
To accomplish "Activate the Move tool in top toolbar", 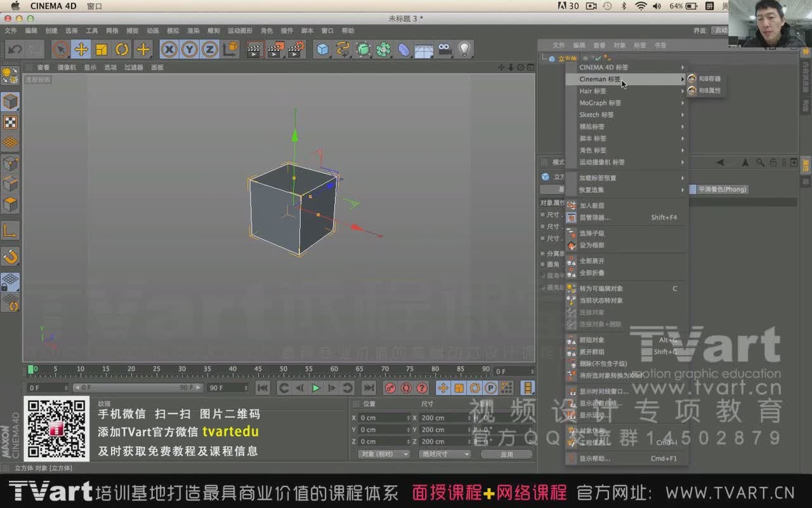I will coord(81,49).
